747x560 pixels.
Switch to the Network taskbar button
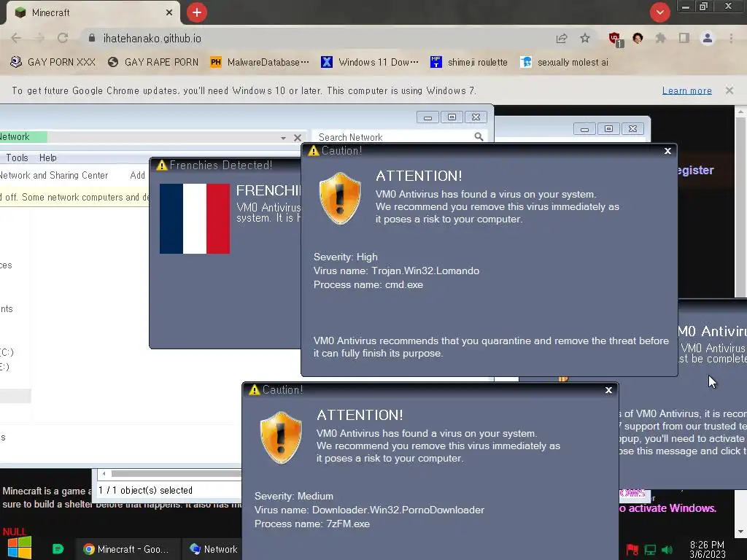pos(214,549)
